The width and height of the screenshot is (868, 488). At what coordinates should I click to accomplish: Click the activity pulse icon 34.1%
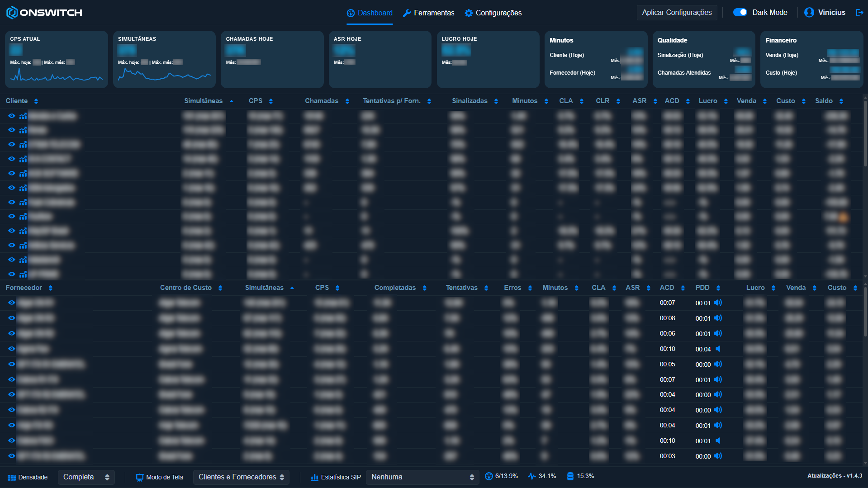click(532, 476)
